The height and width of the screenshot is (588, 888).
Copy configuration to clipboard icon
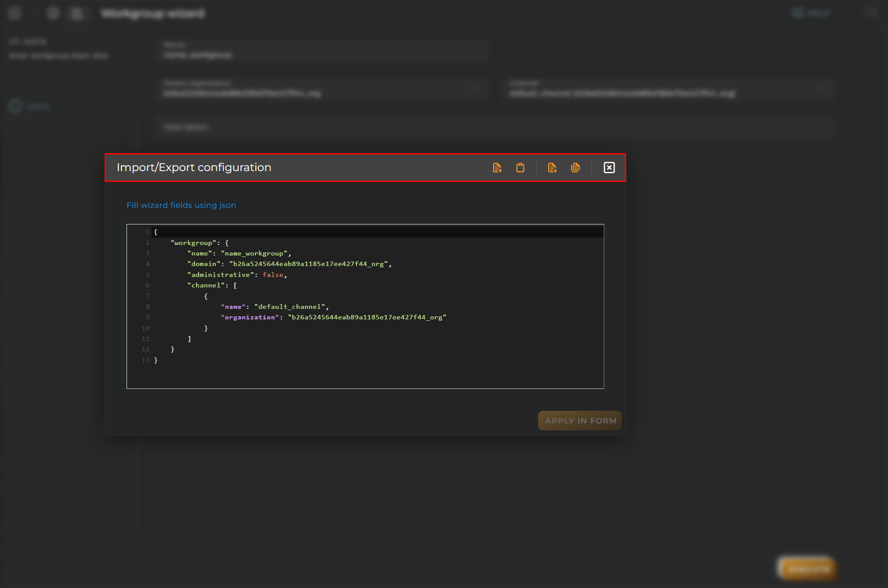pos(575,168)
